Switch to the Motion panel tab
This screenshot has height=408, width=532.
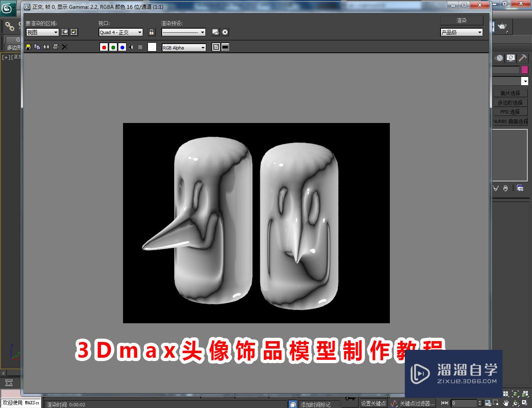(x=500, y=58)
